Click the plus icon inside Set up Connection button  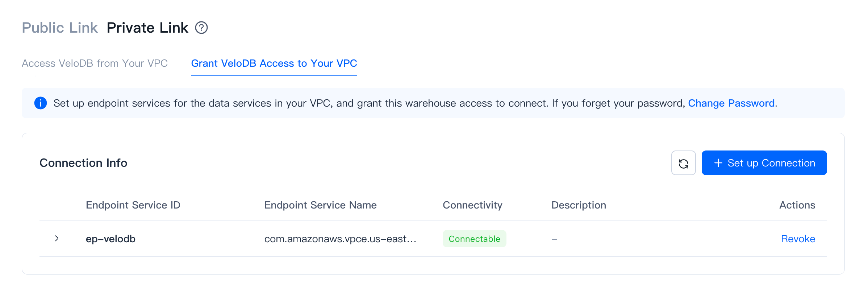718,163
